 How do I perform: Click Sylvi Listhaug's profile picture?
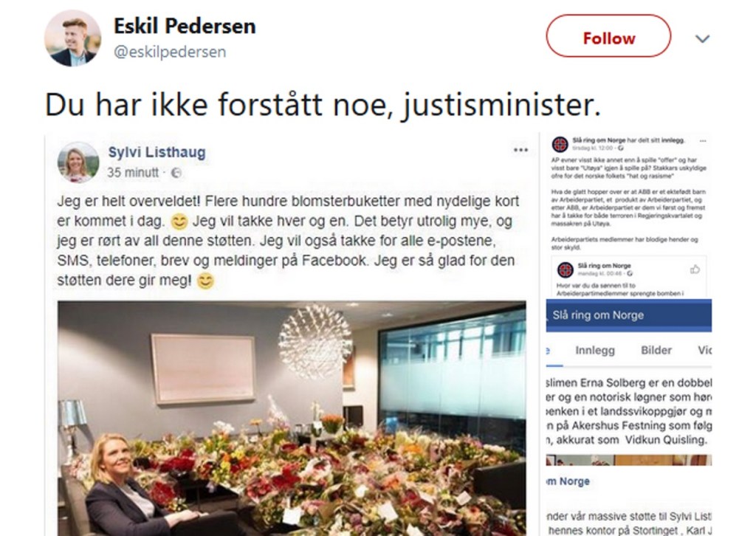point(78,162)
